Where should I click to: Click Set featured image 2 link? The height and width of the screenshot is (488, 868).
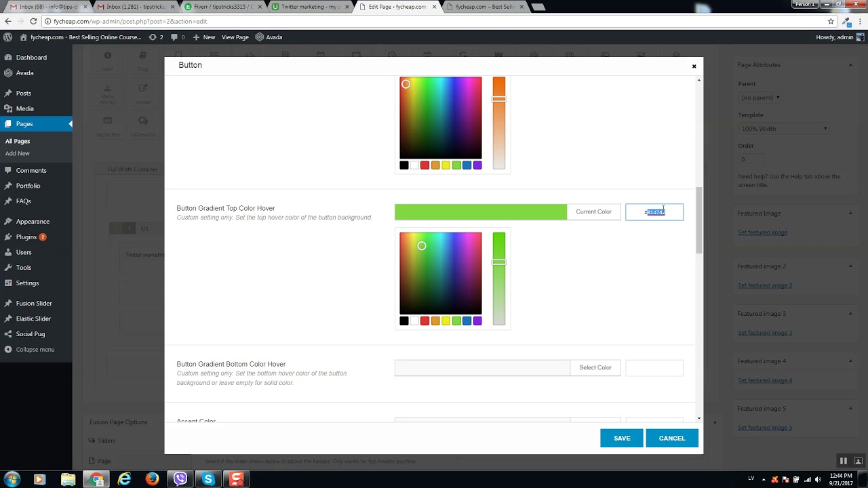click(765, 285)
